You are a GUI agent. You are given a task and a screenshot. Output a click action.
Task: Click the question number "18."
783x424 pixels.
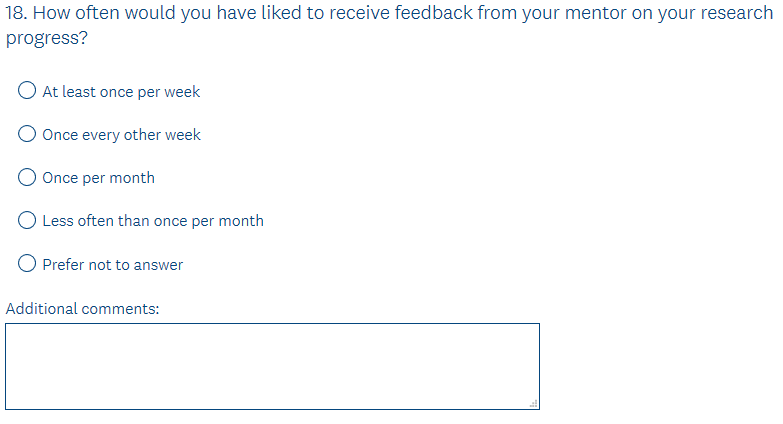18,15
